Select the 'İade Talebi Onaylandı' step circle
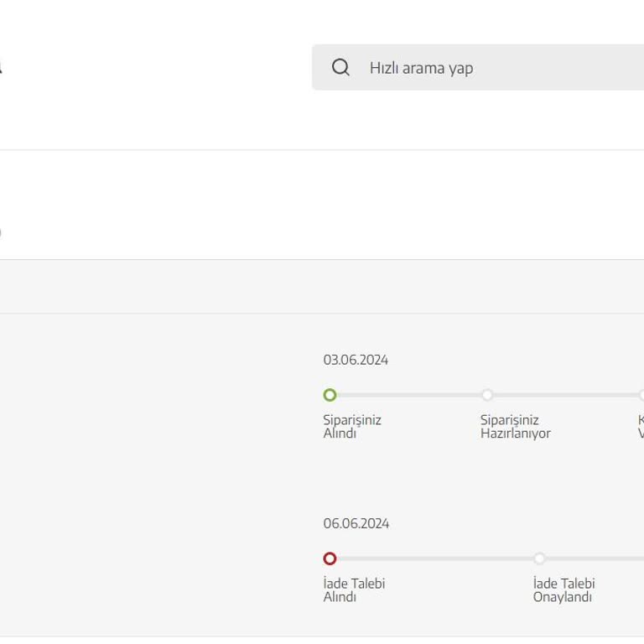This screenshot has width=644, height=644. 539,558
